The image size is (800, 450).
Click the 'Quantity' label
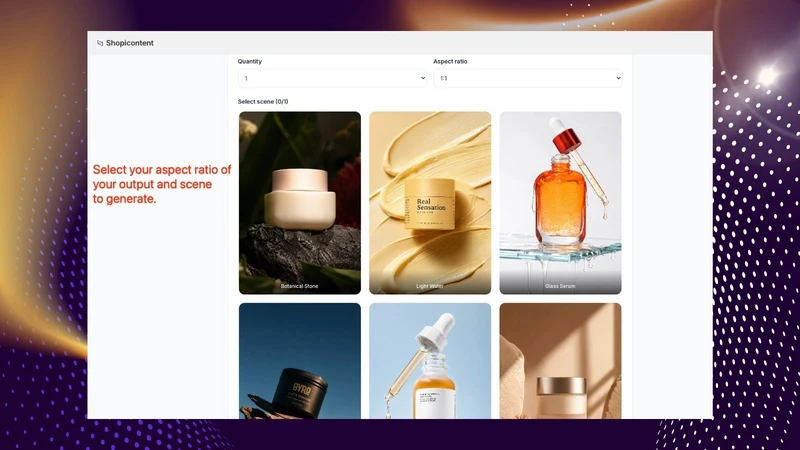(x=249, y=61)
